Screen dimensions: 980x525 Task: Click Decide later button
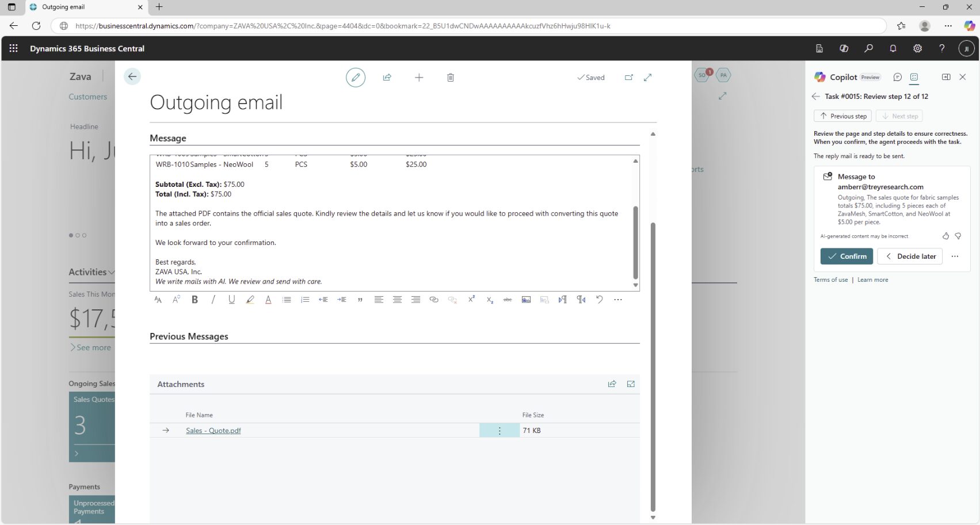click(910, 256)
